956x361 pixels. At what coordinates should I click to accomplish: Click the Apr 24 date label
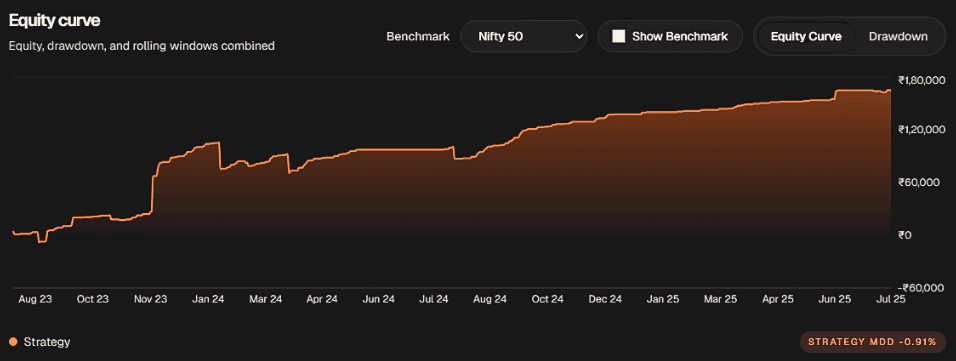(322, 299)
